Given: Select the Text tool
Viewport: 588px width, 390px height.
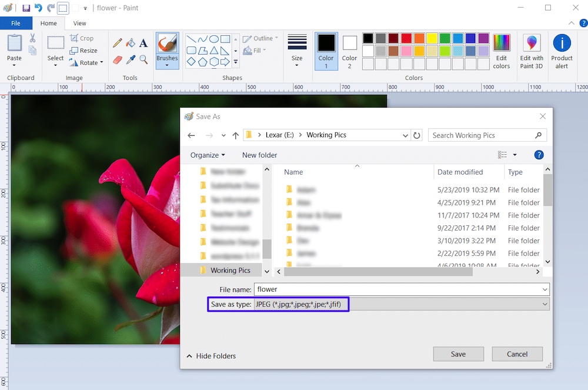Looking at the screenshot, I should pos(143,43).
